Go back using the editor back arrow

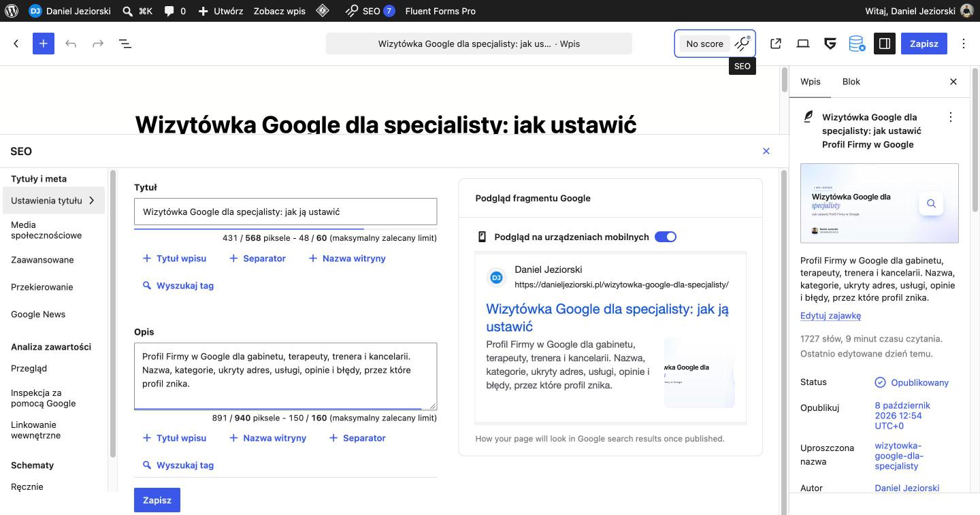(x=16, y=44)
